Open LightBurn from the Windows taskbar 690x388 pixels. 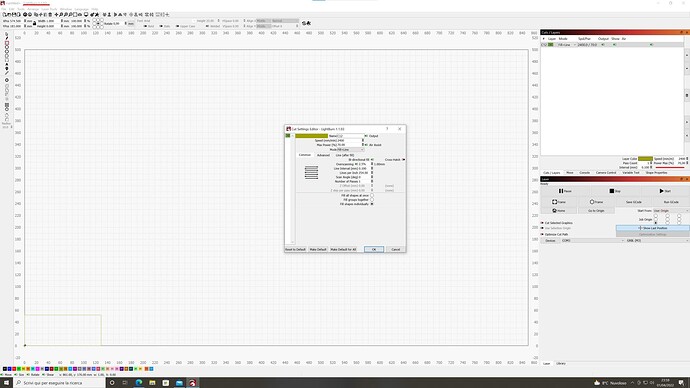pos(192,383)
